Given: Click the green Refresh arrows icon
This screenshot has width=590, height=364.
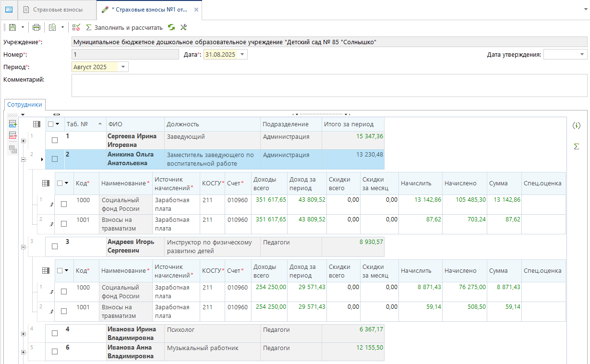Looking at the screenshot, I should coord(171,27).
